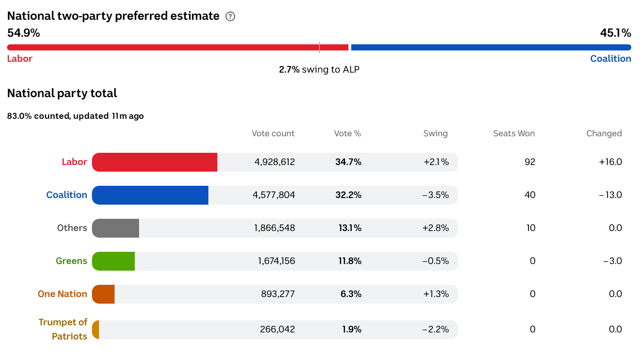Select the Others party row label

point(72,228)
